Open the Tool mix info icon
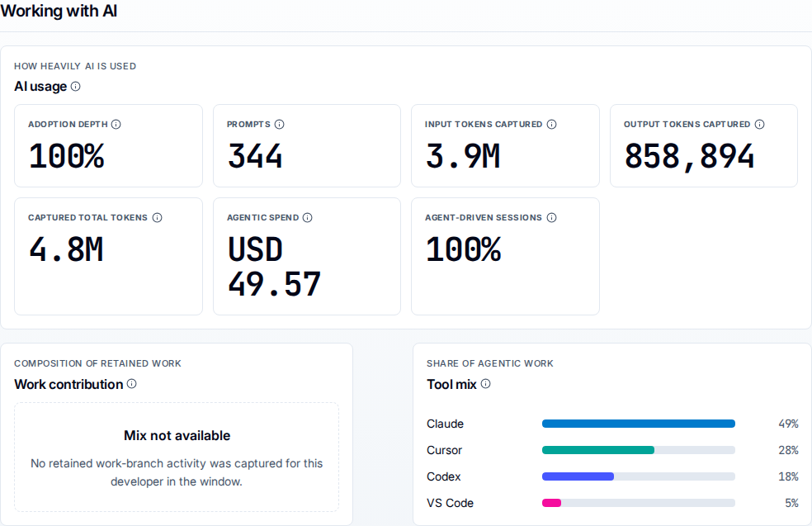This screenshot has height=526, width=812. coord(485,384)
